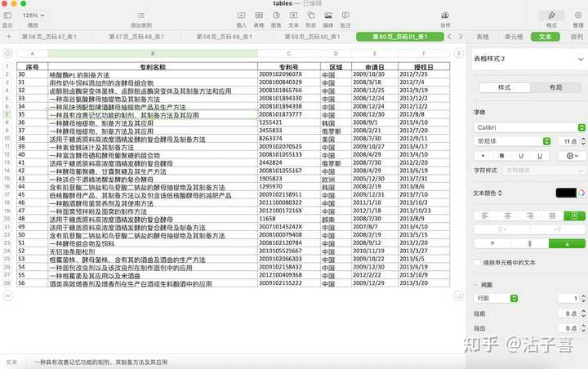Switch to sheet 第56页_页码47_表1
The width and height of the screenshot is (588, 369).
point(49,37)
